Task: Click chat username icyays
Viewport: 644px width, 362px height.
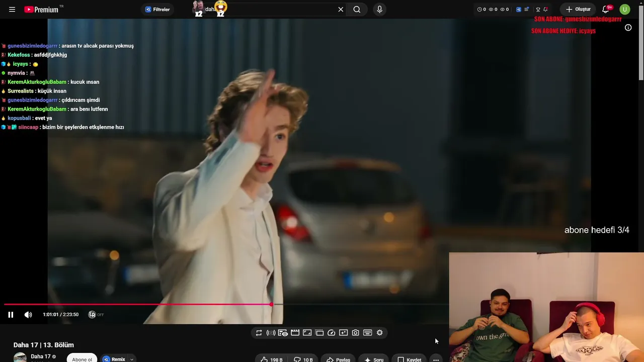Action: pyautogui.click(x=20, y=64)
